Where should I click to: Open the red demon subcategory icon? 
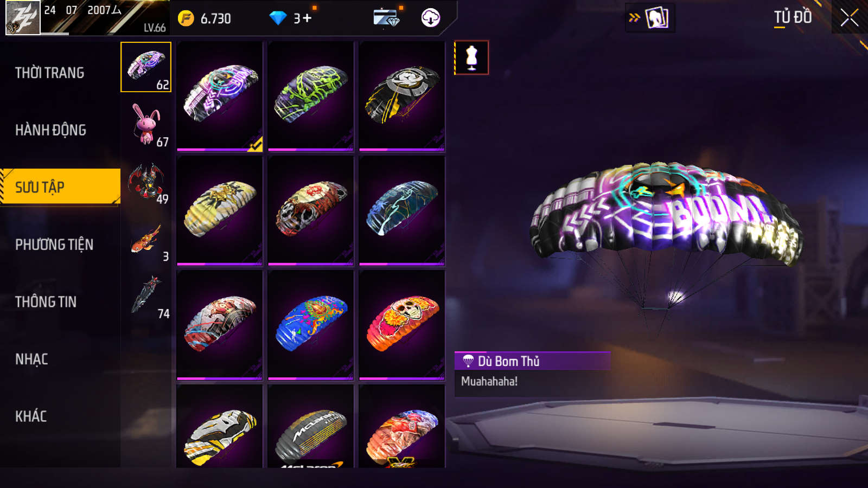pos(146,182)
